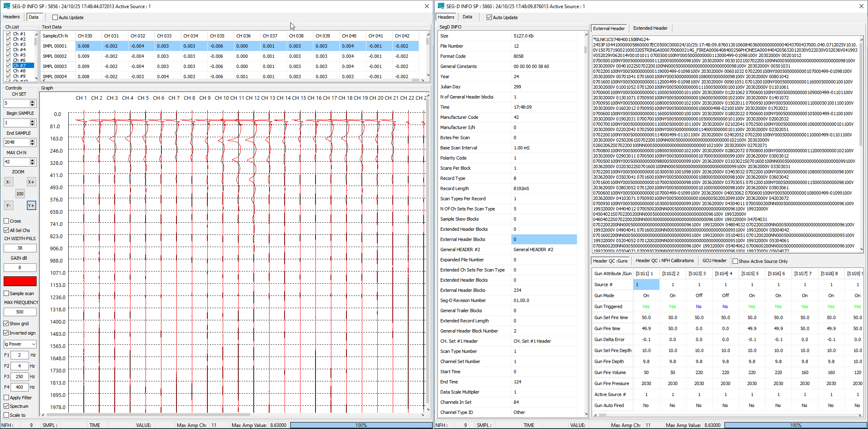Close the left SEG-D INFO SP 5856 window
This screenshot has width=868, height=429.
pyautogui.click(x=426, y=6)
